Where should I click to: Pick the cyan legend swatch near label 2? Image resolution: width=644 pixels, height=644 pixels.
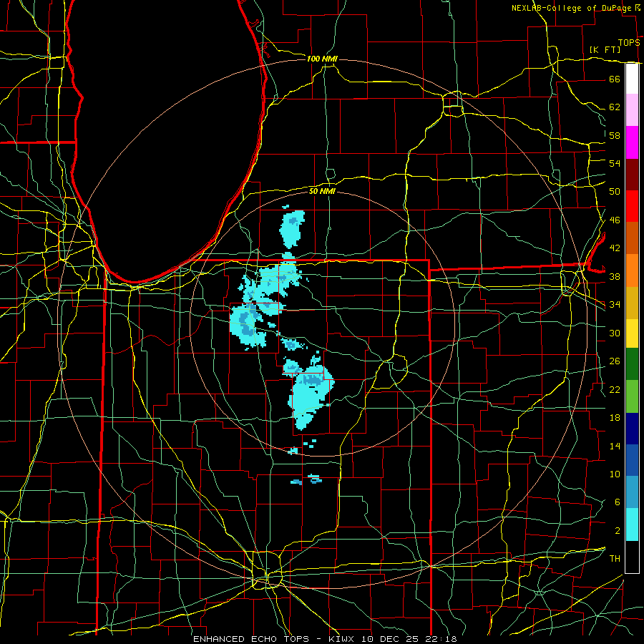pos(632,525)
